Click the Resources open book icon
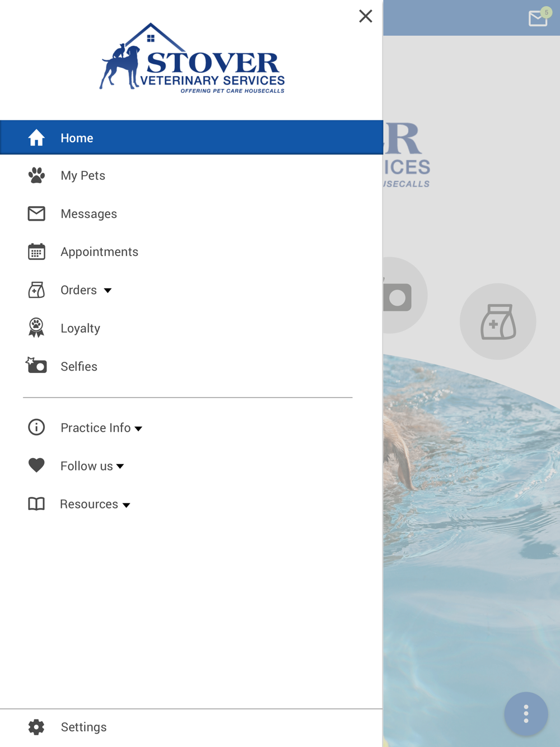 36,503
